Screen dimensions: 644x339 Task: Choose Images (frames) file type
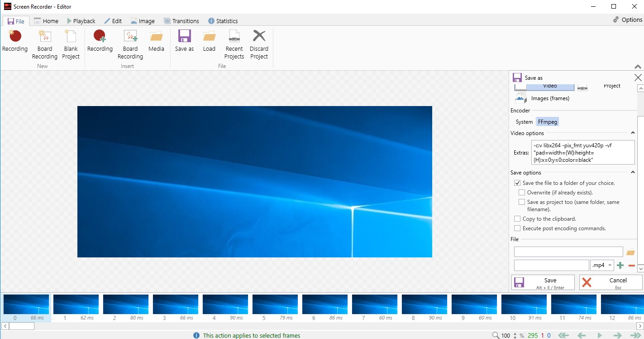click(x=542, y=98)
